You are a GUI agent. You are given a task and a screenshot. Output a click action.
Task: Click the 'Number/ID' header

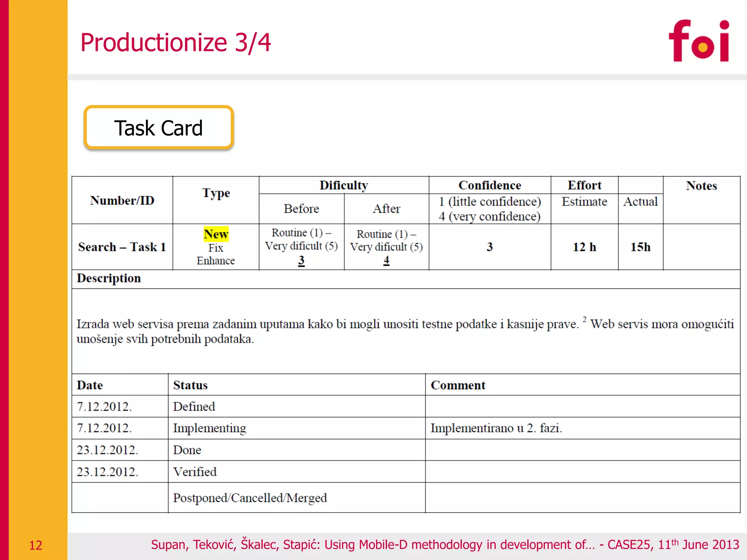click(122, 200)
